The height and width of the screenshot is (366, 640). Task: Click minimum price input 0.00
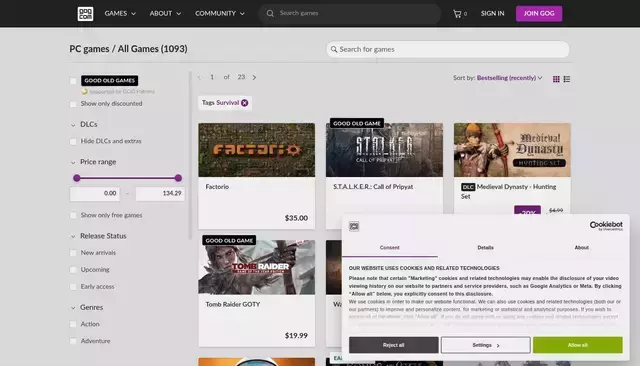(95, 193)
